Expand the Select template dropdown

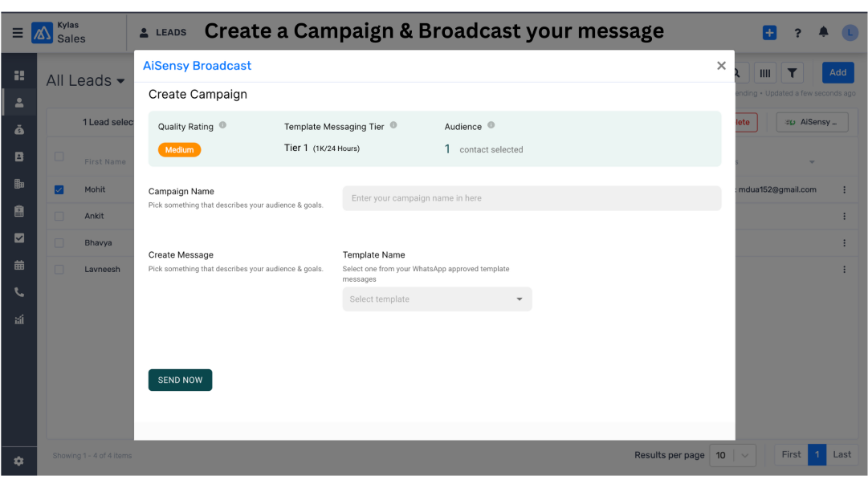coord(437,299)
